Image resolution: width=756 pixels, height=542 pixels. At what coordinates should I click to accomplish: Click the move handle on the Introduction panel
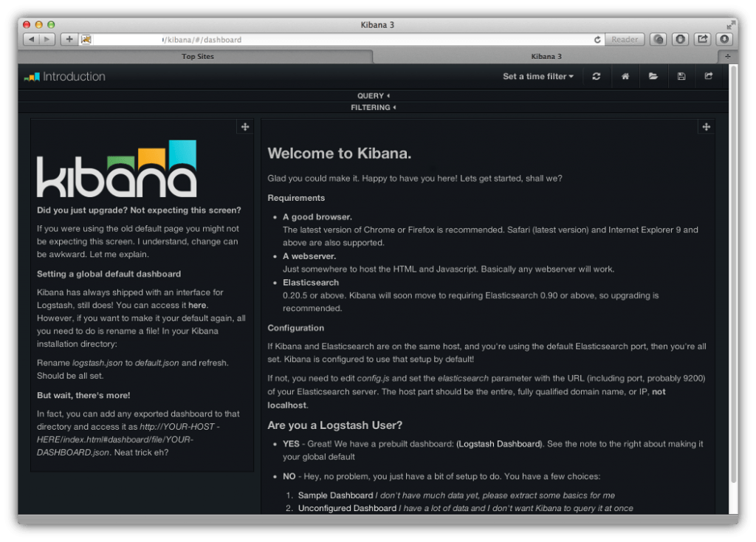pos(244,126)
